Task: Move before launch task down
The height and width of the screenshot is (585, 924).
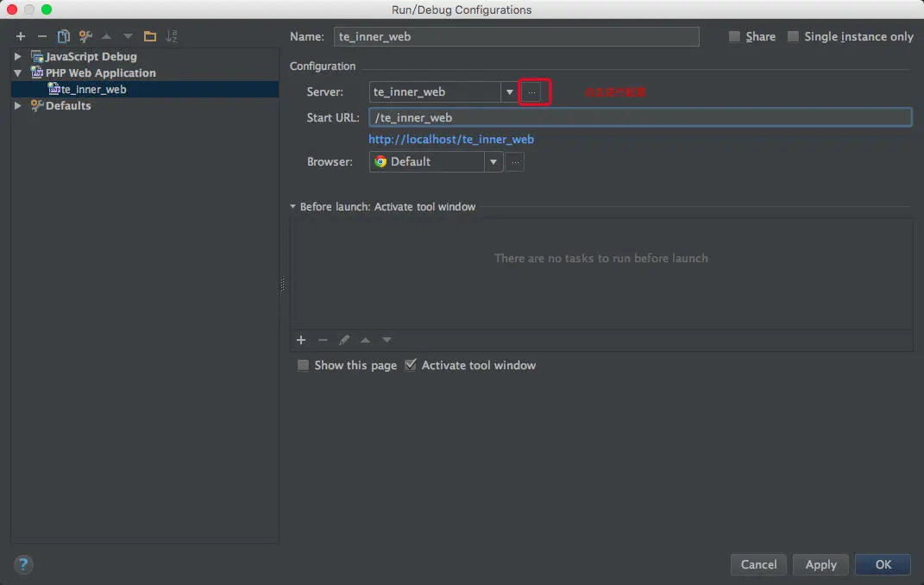Action: point(387,340)
